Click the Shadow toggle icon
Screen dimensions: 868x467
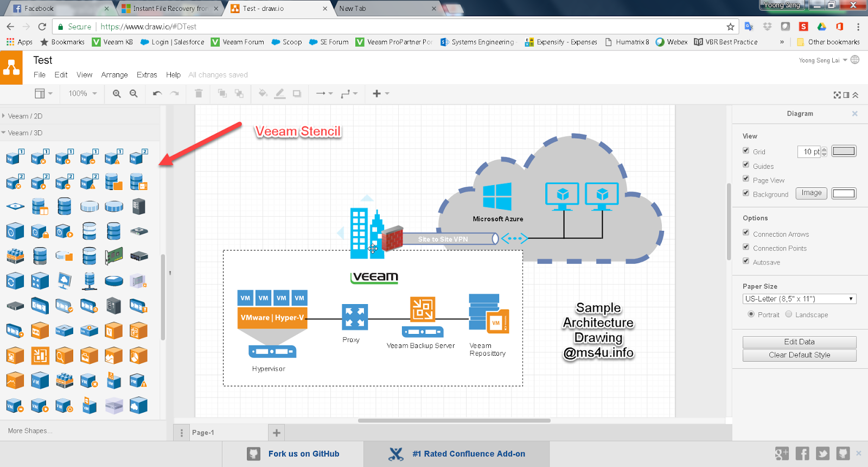297,93
